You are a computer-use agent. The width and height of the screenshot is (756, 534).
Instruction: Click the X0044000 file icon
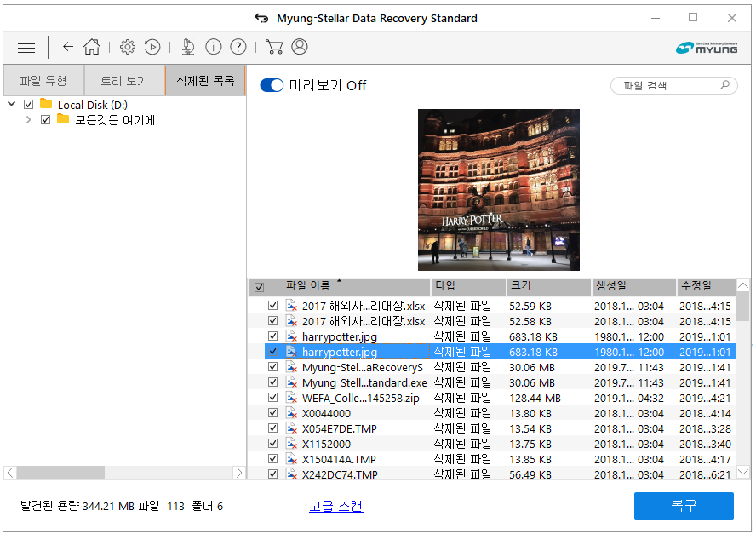click(291, 413)
